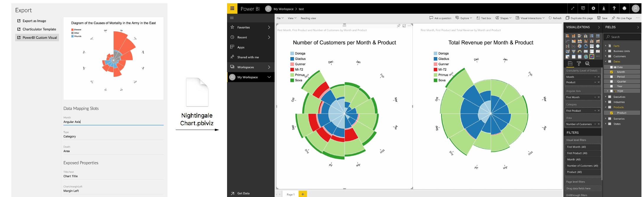The height and width of the screenshot is (197, 644).
Task: Collapse the Dates table
Action: click(x=606, y=61)
